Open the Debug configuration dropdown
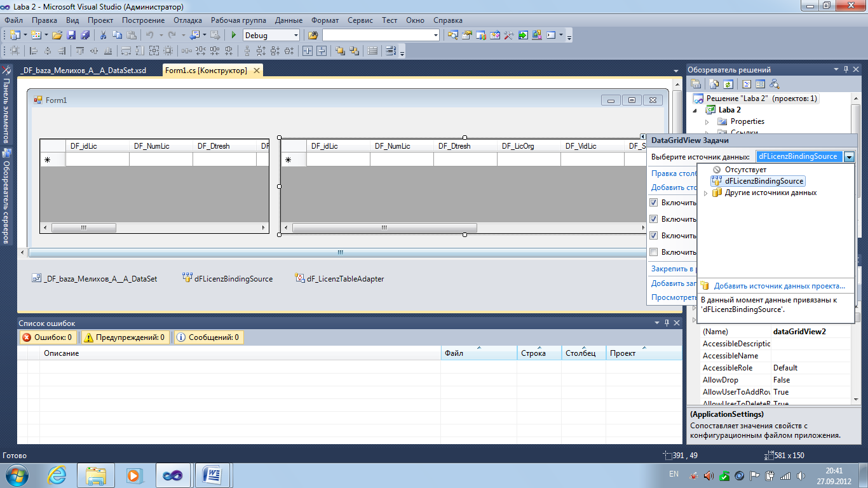 click(295, 36)
